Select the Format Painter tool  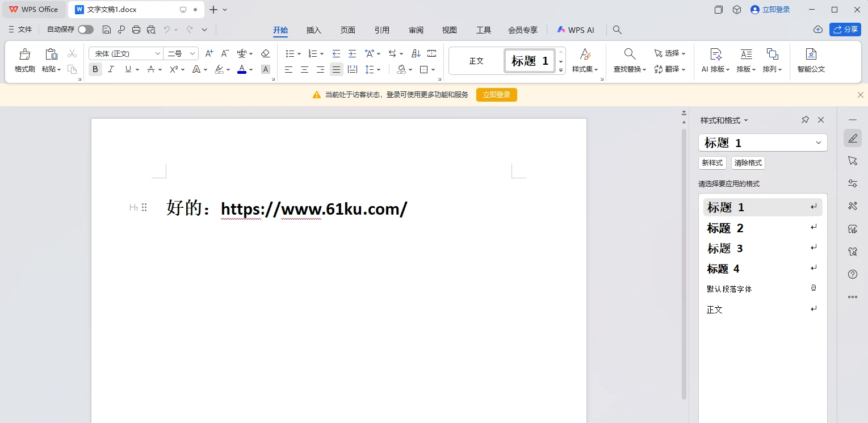pyautogui.click(x=25, y=61)
